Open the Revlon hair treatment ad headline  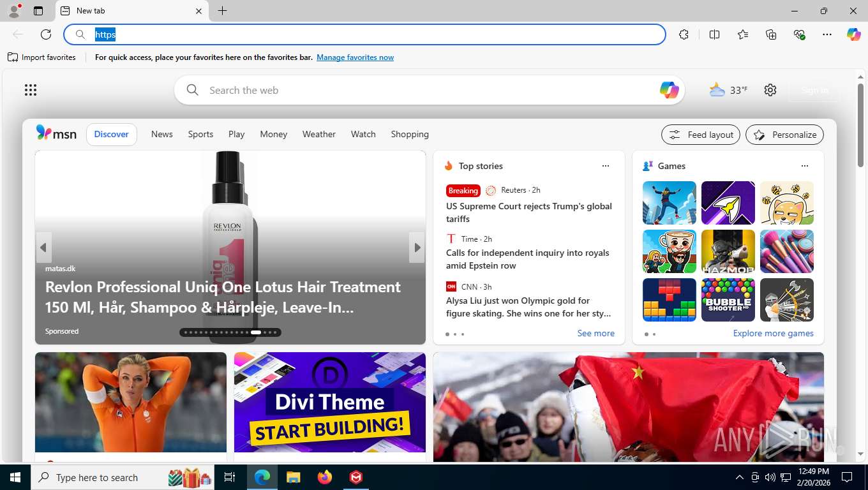click(223, 297)
